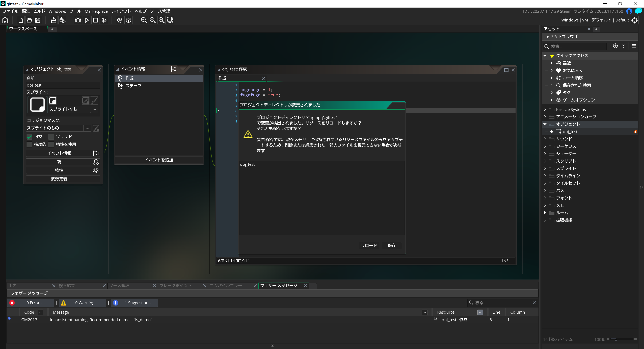Open the target manager crosshair icon

point(635,20)
